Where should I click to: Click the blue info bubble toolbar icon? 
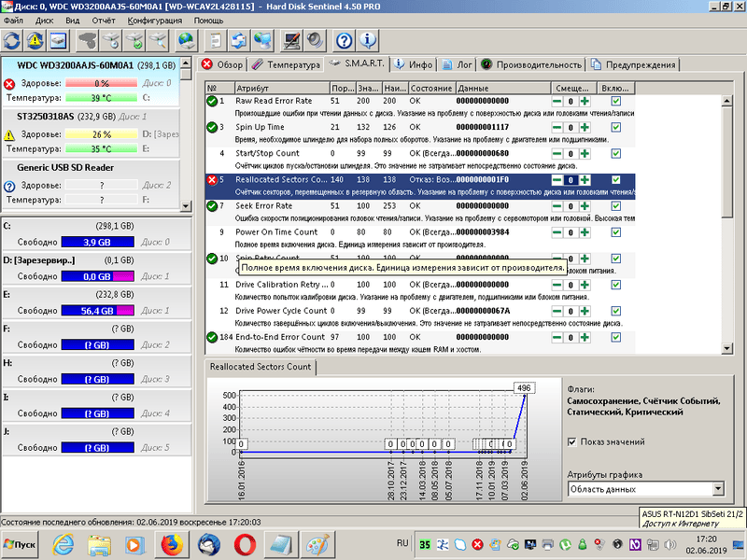[368, 41]
